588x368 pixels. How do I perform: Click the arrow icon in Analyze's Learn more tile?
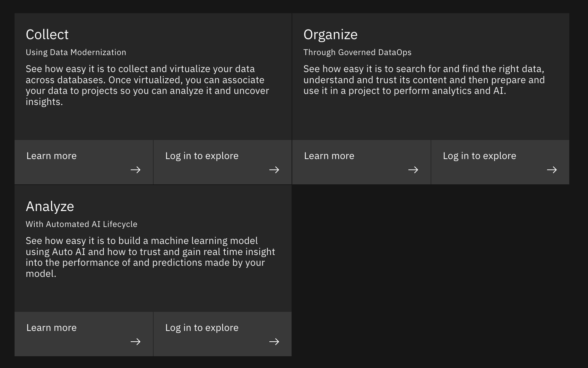136,342
